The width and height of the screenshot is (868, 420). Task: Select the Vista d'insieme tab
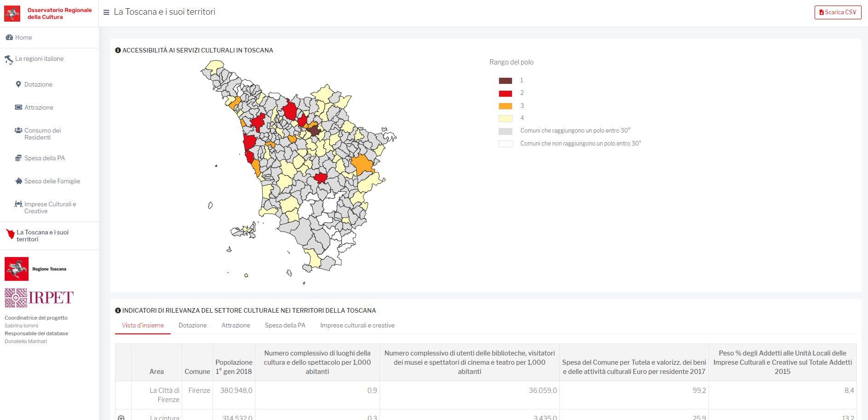[143, 325]
